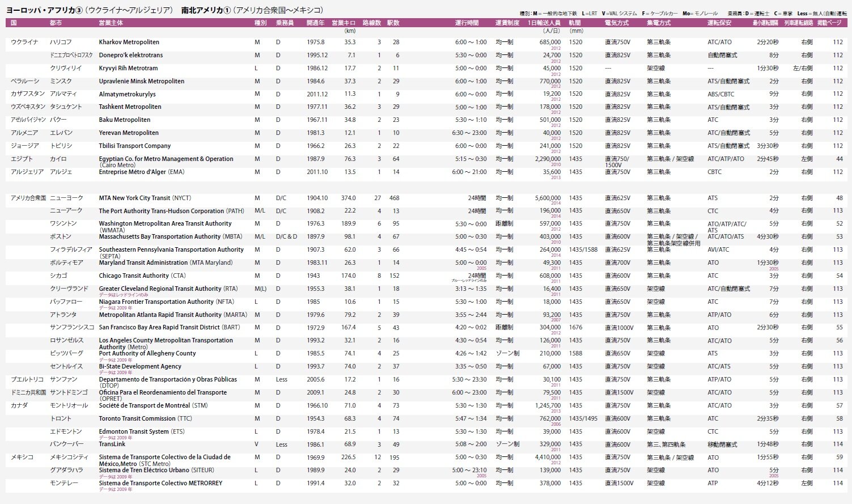Select the 1904.10 opening year value
The width and height of the screenshot is (852, 504).
pos(317,198)
